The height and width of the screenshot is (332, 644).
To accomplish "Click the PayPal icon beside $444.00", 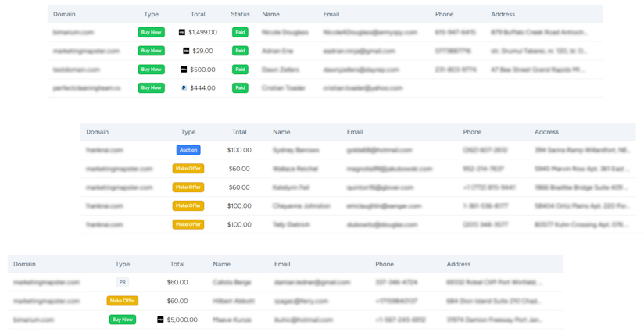I will click(x=184, y=88).
